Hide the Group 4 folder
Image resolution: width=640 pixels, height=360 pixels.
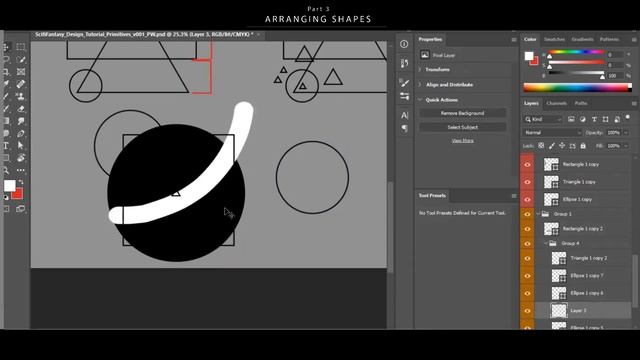[x=527, y=244]
